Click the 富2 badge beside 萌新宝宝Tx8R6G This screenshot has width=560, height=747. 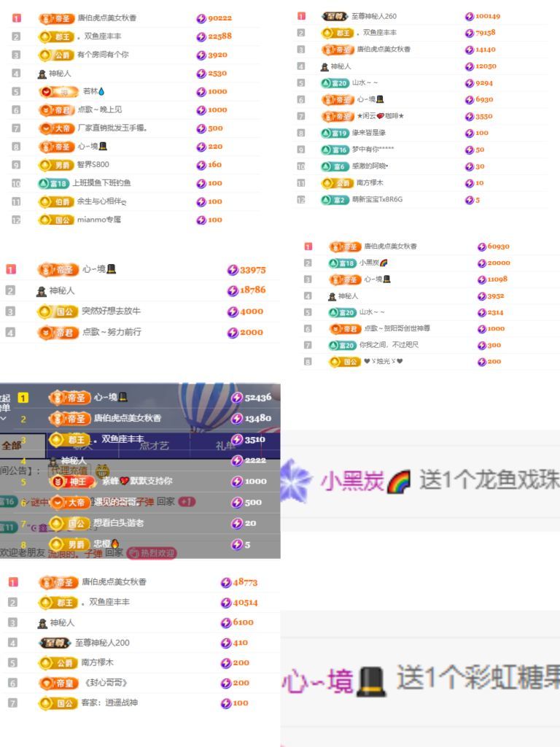[335, 200]
